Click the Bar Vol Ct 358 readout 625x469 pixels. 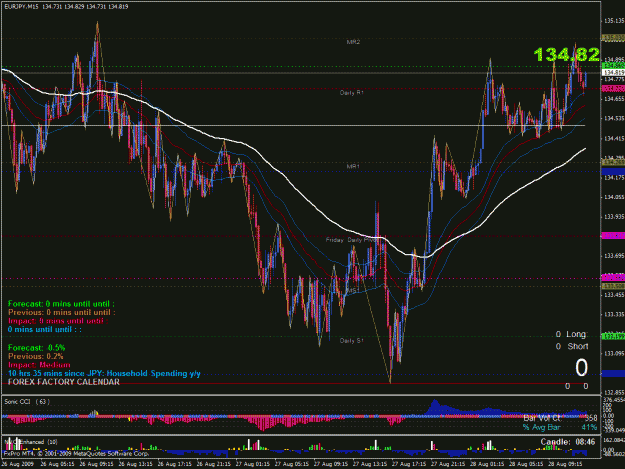[x=560, y=418]
